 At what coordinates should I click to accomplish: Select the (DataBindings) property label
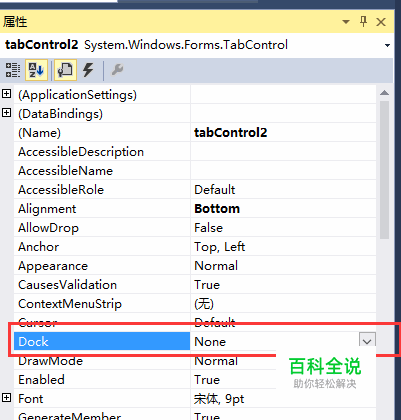pos(60,114)
